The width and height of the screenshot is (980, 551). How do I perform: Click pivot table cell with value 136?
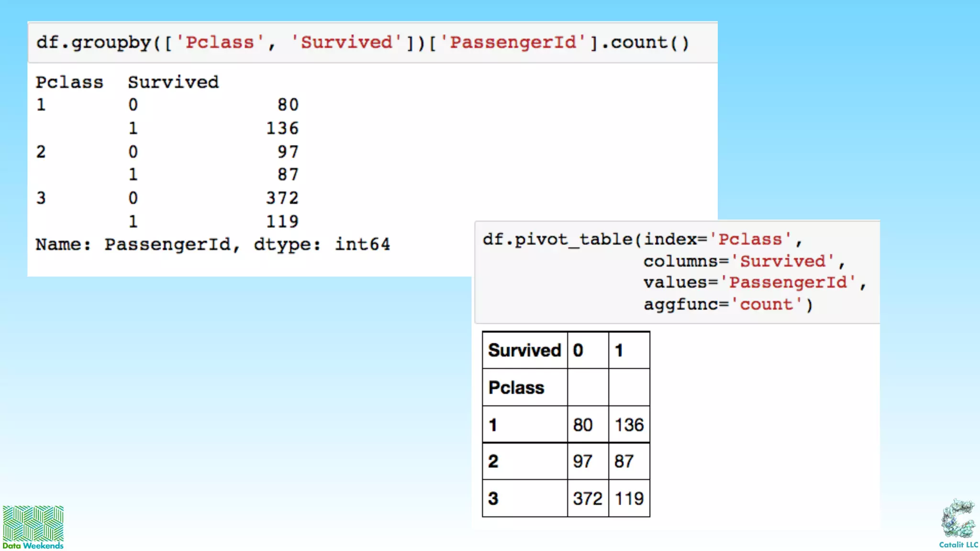click(629, 425)
